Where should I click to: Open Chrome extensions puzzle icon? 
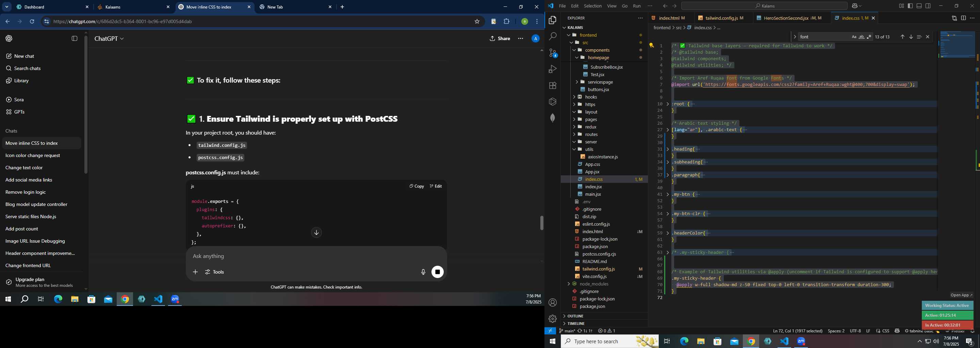click(x=506, y=22)
